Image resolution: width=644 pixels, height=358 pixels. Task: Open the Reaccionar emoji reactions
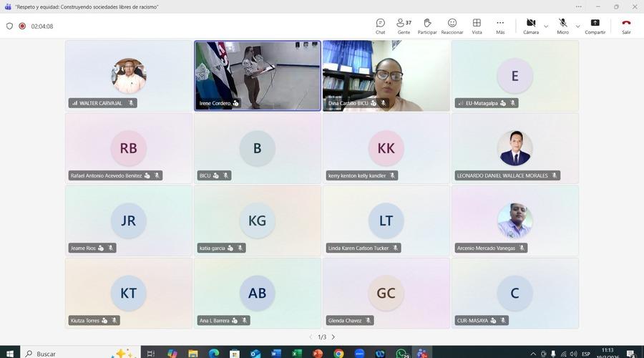(x=452, y=26)
